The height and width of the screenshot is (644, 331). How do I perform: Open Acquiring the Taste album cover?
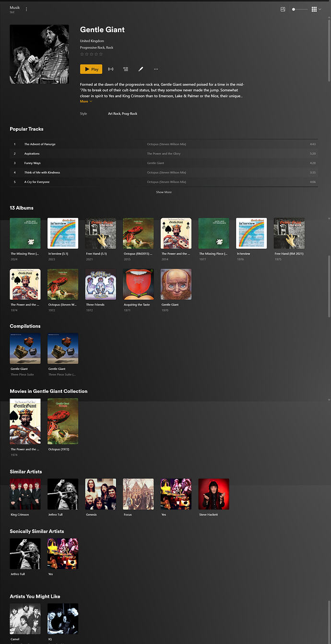pyautogui.click(x=138, y=284)
